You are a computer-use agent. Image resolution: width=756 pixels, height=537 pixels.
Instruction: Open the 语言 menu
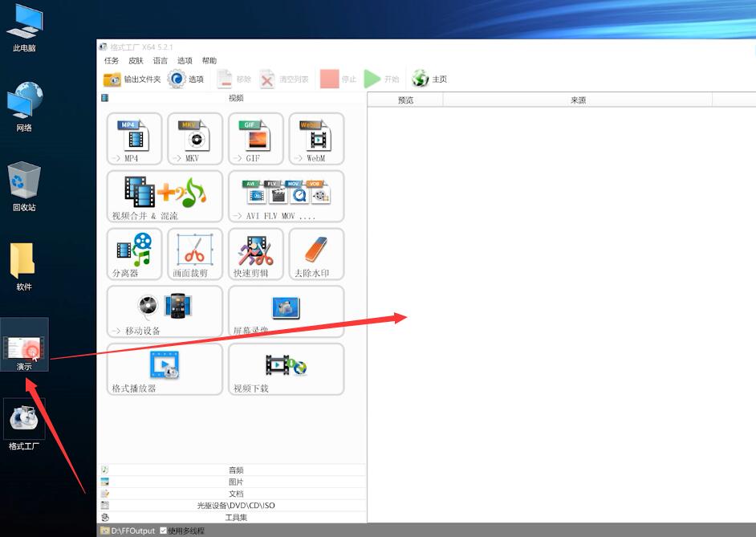click(160, 61)
